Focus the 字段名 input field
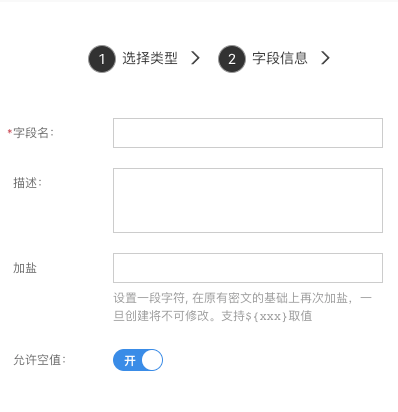Image resolution: width=398 pixels, height=412 pixels. (x=248, y=133)
